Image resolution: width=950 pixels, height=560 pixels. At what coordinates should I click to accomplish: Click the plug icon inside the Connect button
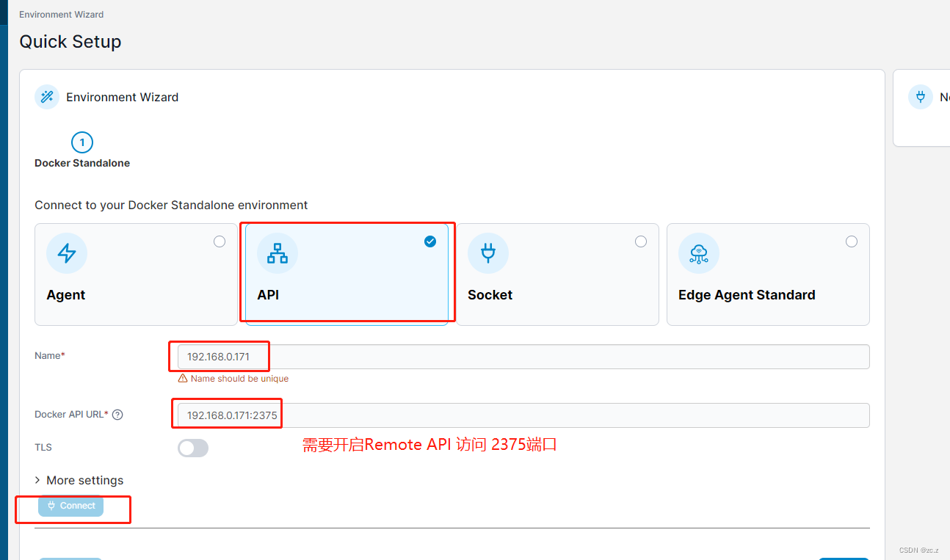click(51, 506)
